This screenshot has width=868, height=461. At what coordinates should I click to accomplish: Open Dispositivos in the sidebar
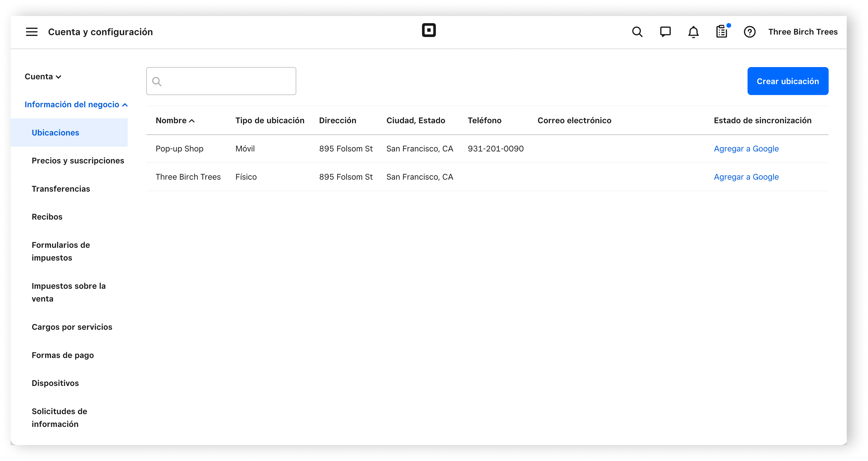click(x=55, y=383)
